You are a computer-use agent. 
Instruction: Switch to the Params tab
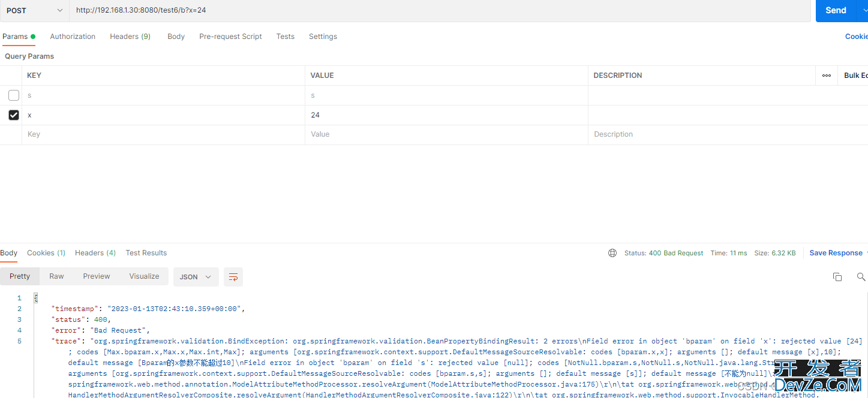click(x=19, y=37)
